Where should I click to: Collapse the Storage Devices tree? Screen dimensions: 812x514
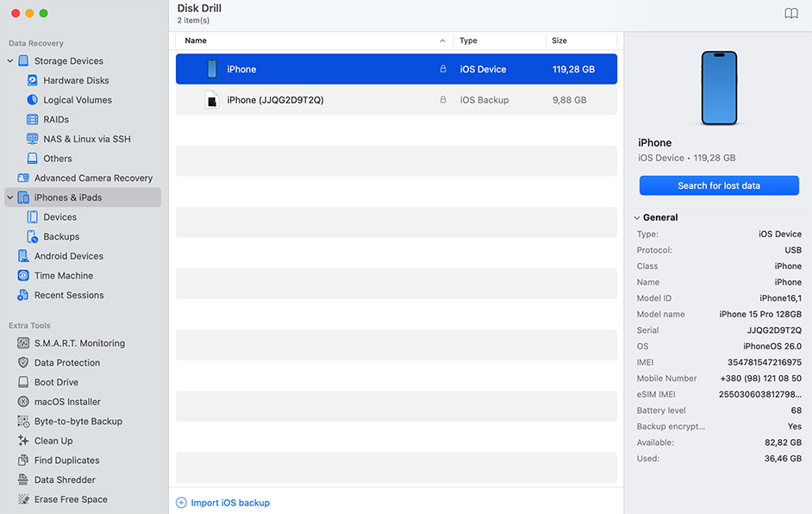coord(10,60)
